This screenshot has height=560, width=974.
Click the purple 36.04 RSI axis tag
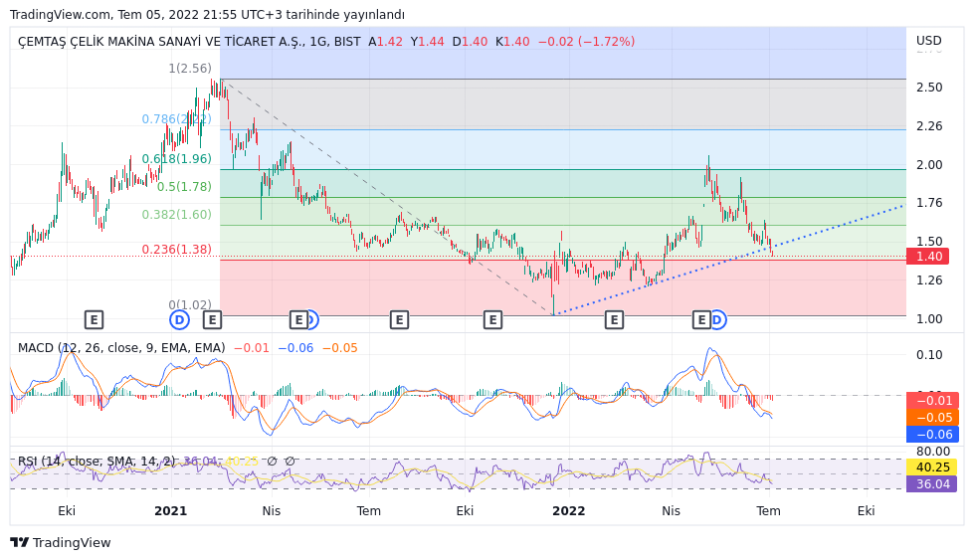[932, 484]
